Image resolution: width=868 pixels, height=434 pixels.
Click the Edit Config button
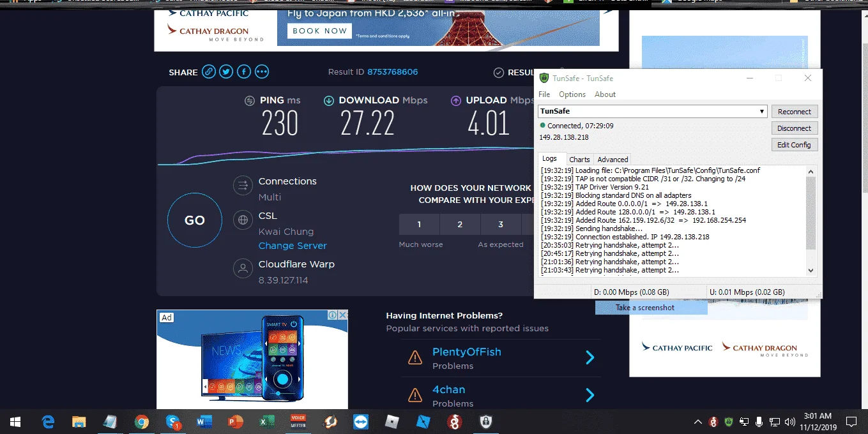point(794,145)
